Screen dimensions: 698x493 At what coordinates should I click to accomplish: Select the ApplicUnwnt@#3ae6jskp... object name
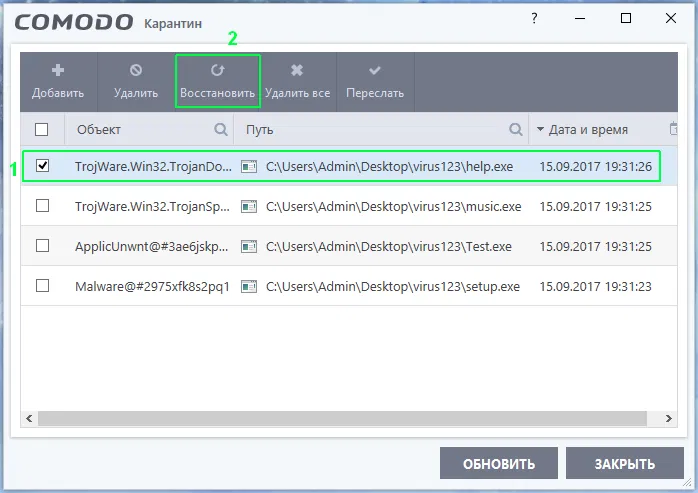[x=151, y=247]
